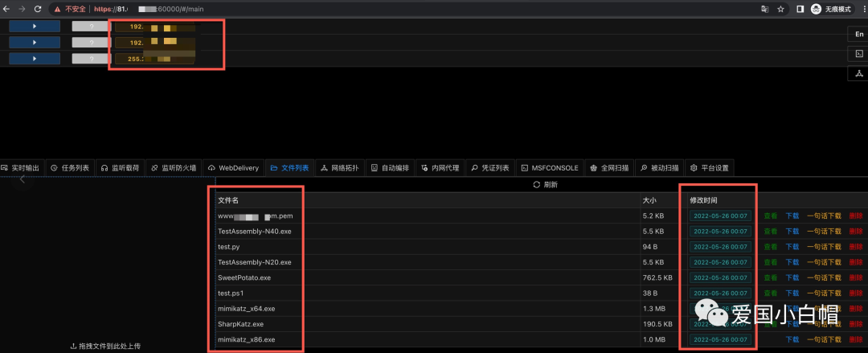Viewport: 868px width, 353px height.
Task: Open the 凭证列表 tab
Action: (490, 168)
